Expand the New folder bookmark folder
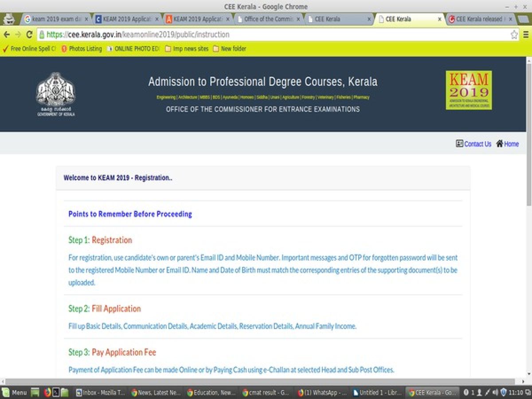This screenshot has height=399, width=532. pos(229,49)
